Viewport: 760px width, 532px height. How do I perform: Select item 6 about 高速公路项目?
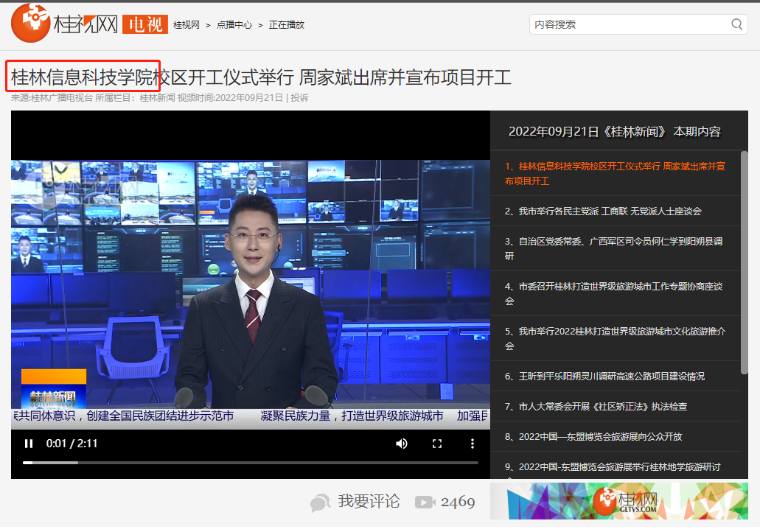(x=604, y=376)
